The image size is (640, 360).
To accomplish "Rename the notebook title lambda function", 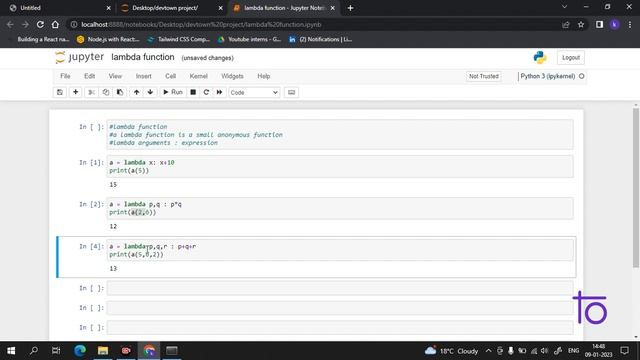I will 142,57.
